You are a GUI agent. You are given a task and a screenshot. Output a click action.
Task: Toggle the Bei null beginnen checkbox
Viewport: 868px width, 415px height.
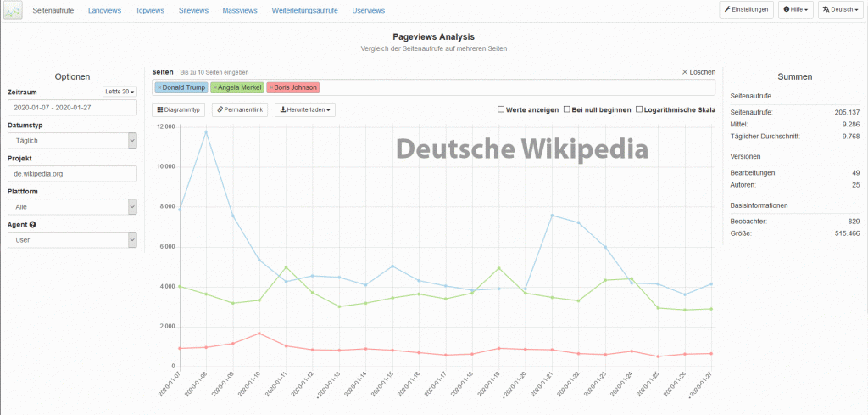click(x=567, y=109)
